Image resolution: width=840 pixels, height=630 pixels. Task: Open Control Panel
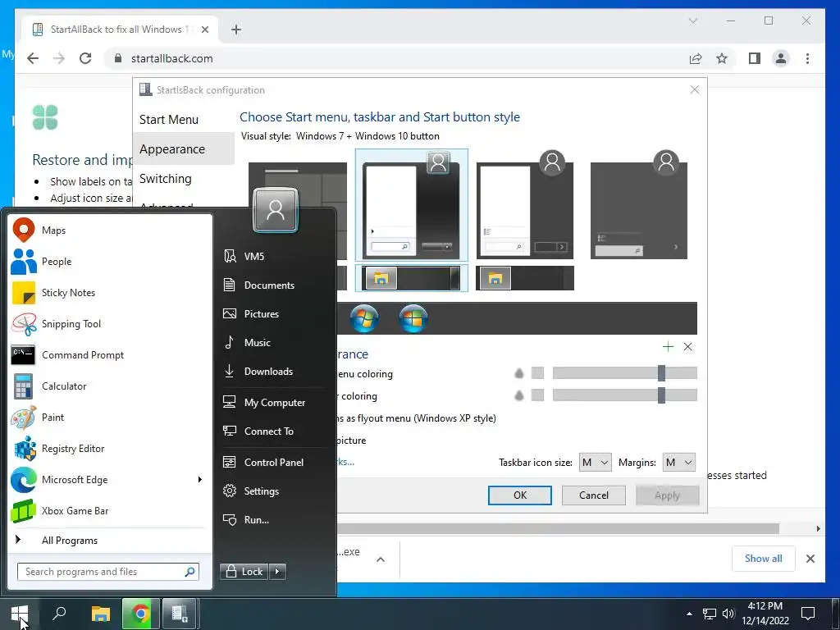pos(274,463)
